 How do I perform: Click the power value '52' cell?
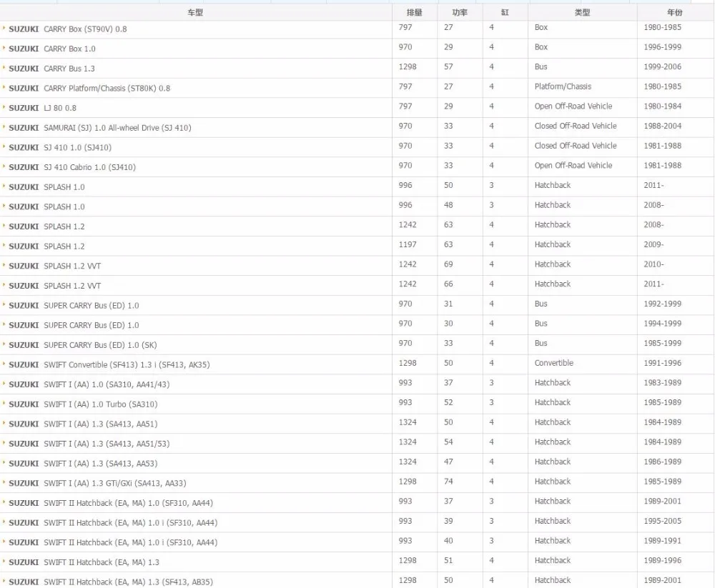point(448,402)
